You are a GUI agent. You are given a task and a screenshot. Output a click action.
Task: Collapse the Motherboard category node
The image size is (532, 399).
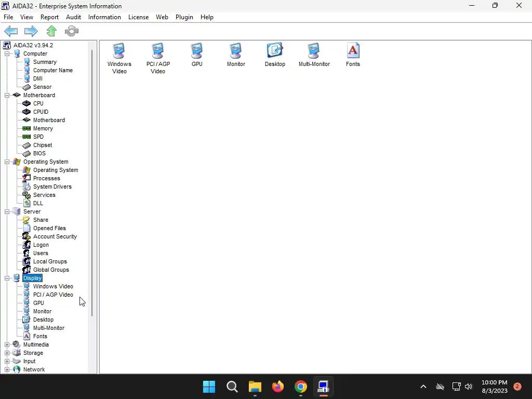[x=7, y=96]
